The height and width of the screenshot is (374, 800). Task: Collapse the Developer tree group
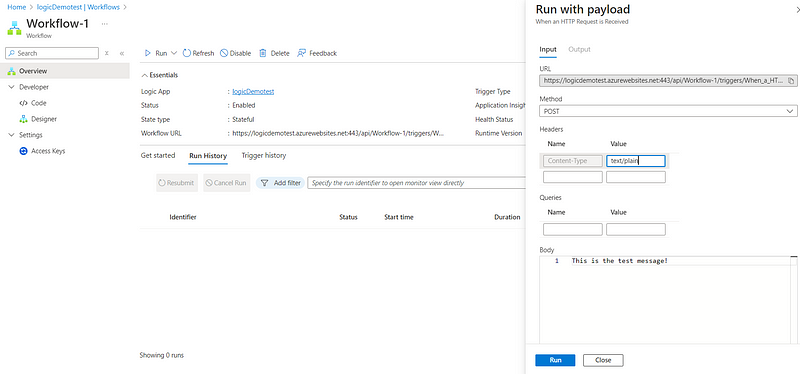point(12,87)
